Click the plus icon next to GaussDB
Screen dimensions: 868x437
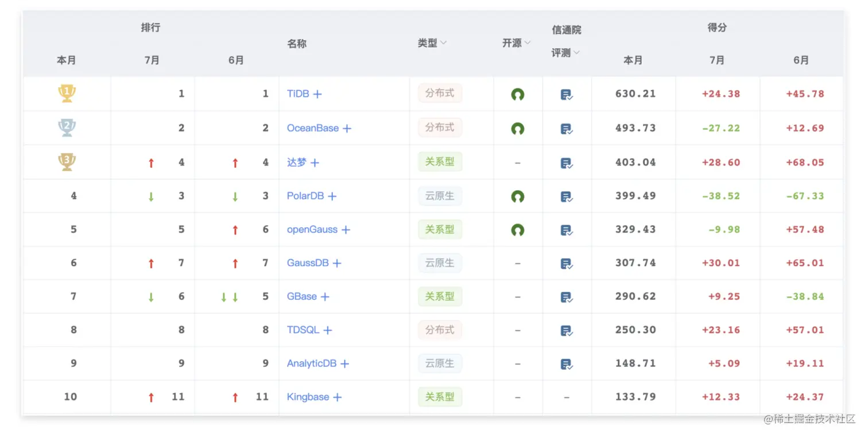pyautogui.click(x=337, y=264)
